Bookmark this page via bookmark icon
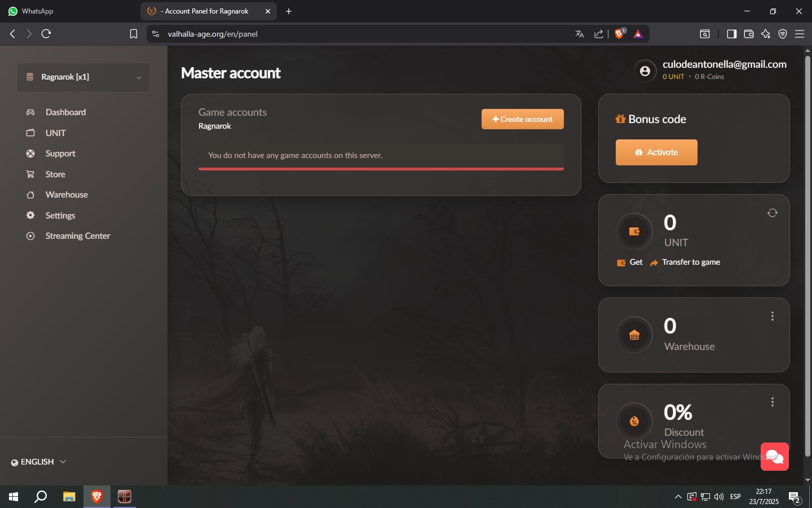812x508 pixels. [x=134, y=34]
